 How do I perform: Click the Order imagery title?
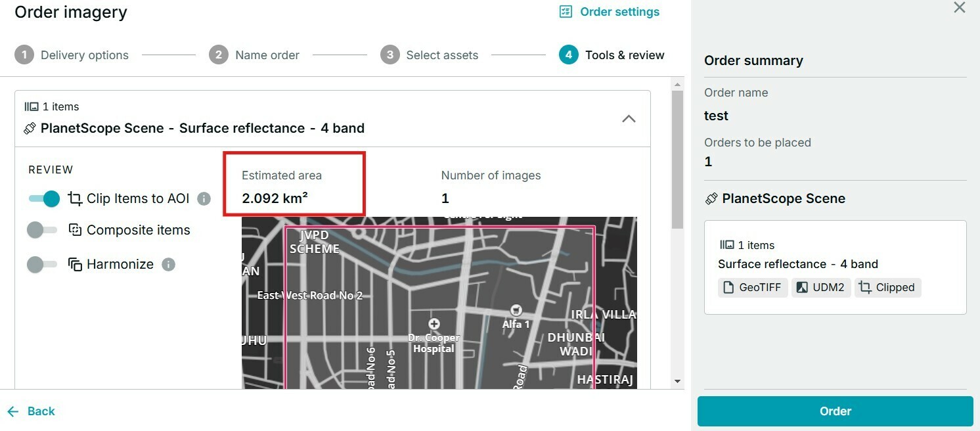tap(71, 12)
